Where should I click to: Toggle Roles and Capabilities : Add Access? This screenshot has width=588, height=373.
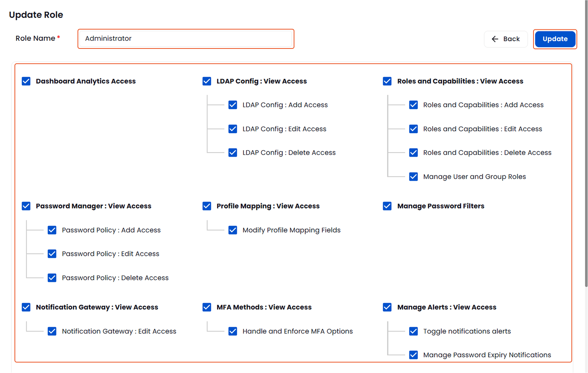pos(413,105)
